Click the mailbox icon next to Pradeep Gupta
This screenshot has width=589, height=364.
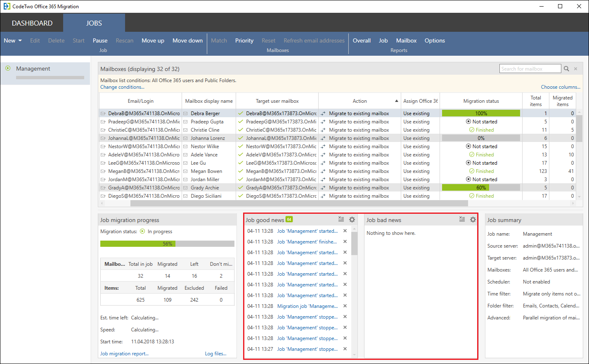(x=186, y=122)
